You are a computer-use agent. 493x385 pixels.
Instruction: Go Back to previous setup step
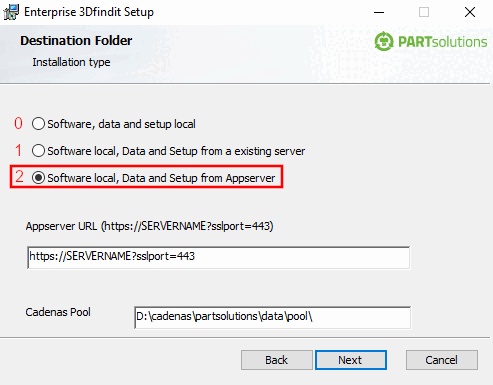coord(277,360)
